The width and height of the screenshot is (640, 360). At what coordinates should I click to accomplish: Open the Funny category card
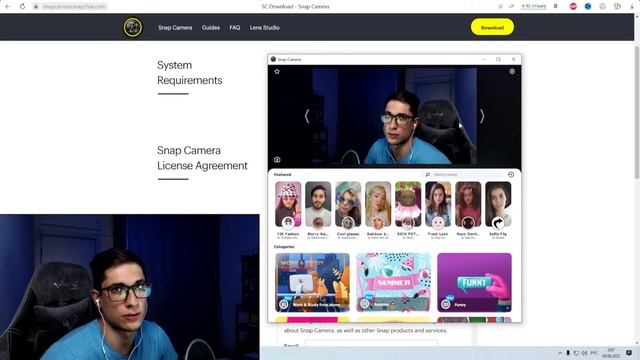click(x=474, y=282)
